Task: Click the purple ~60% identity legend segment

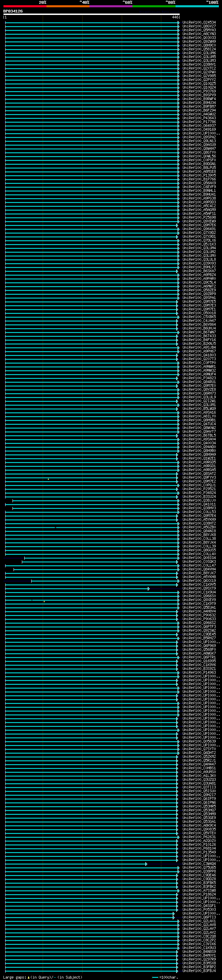Action: click(111, 6)
